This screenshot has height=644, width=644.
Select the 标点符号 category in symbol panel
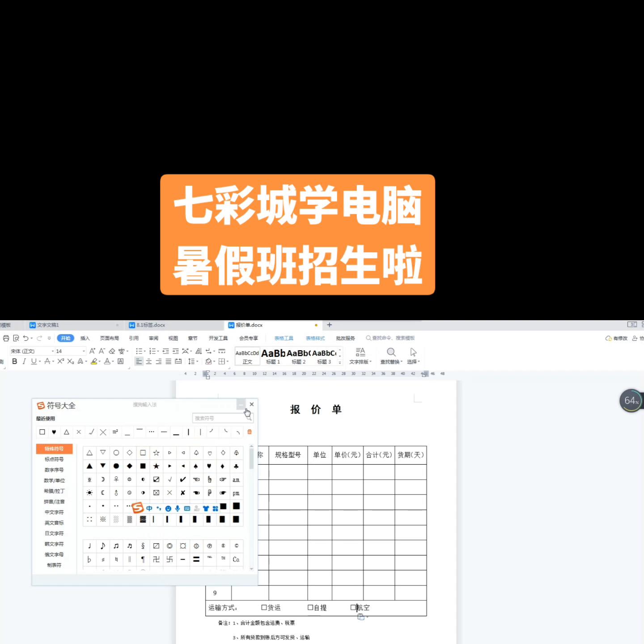click(x=54, y=459)
